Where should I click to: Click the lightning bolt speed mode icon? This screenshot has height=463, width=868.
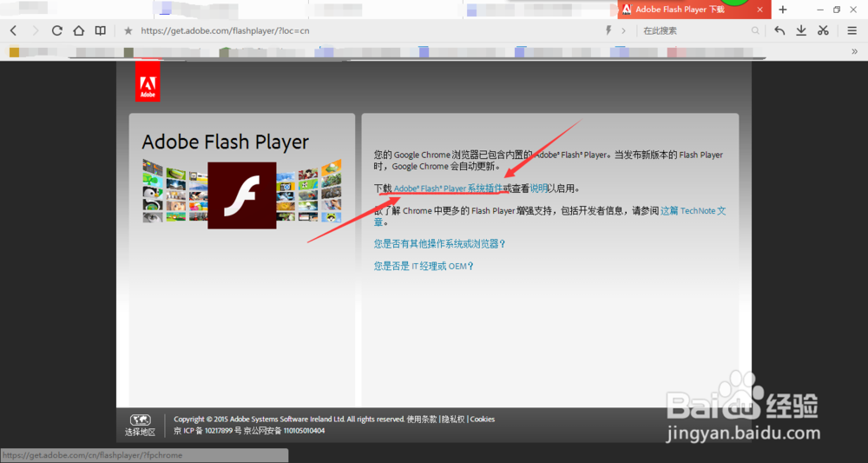click(x=608, y=30)
